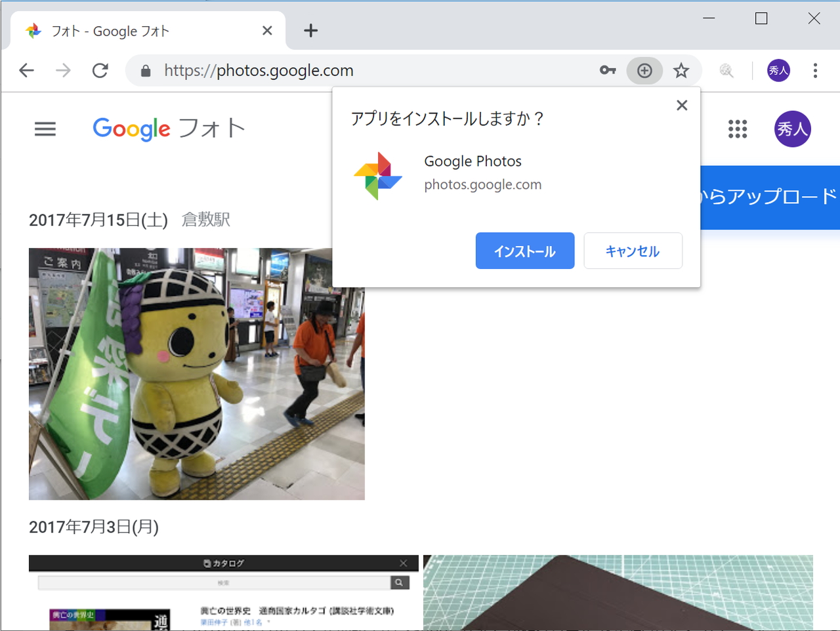
Task: Open the Google apps grid launcher
Action: 738,129
